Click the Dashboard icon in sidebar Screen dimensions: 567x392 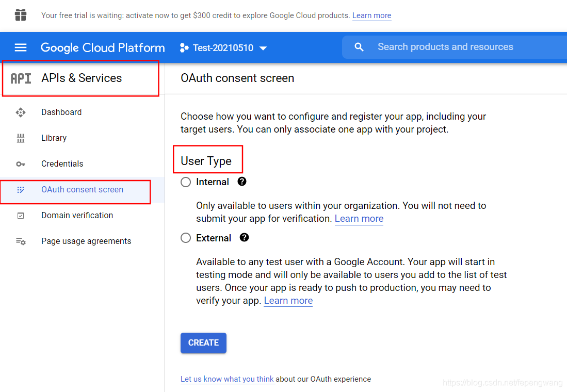click(21, 112)
